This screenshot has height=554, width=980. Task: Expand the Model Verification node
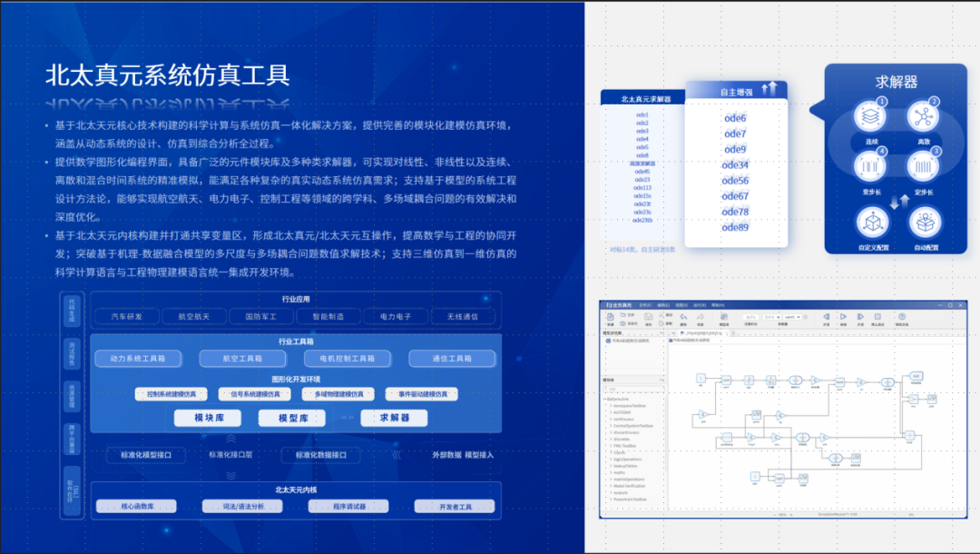[611, 486]
